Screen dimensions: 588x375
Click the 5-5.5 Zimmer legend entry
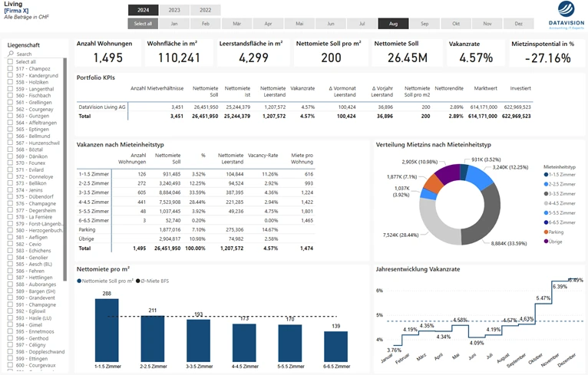click(x=560, y=212)
